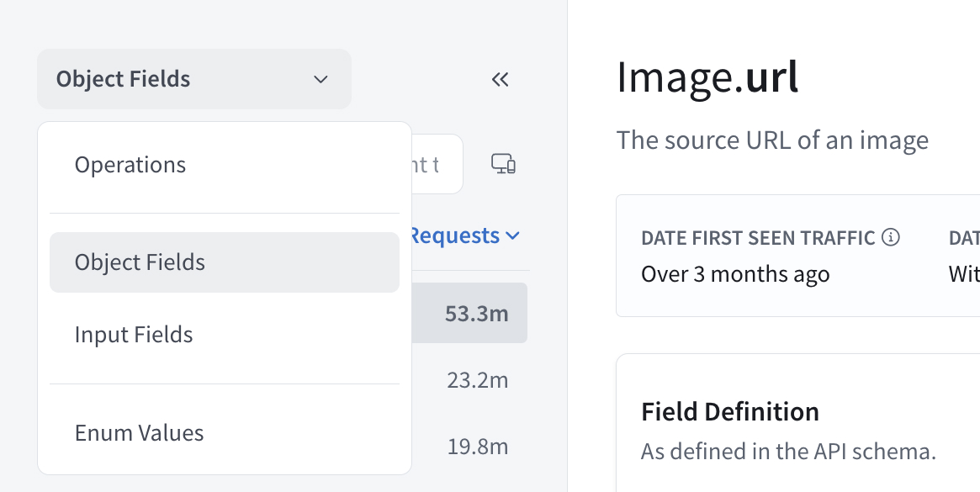This screenshot has height=492, width=980.
Task: Select the highlighted row with 53.3m requests
Action: point(471,314)
